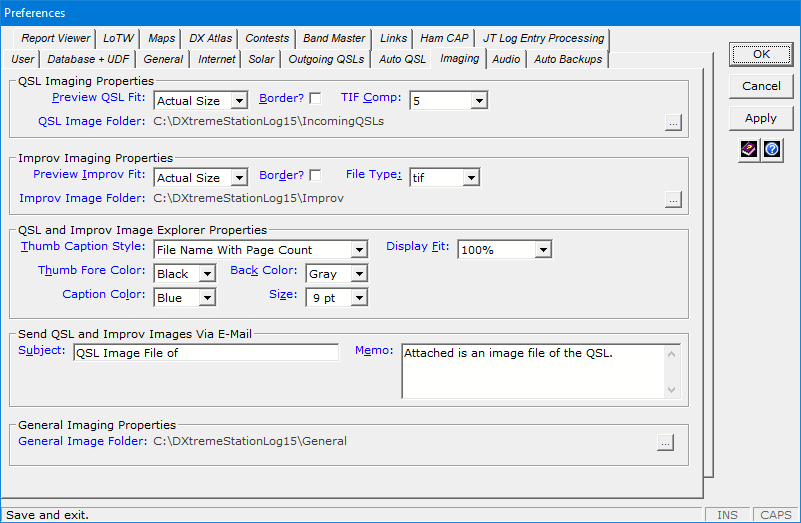Go to the Auto Backups tab
The width and height of the screenshot is (801, 523).
coord(567,59)
